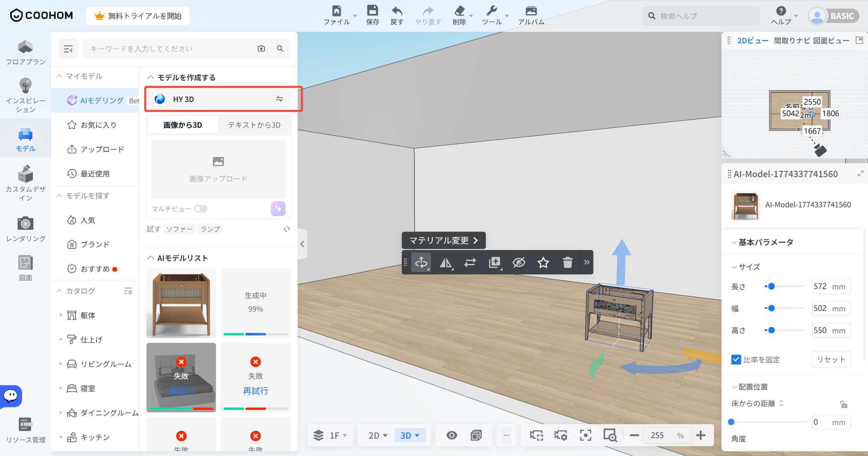868x456 pixels.
Task: Click the AI generate sparkle button
Action: (x=278, y=208)
